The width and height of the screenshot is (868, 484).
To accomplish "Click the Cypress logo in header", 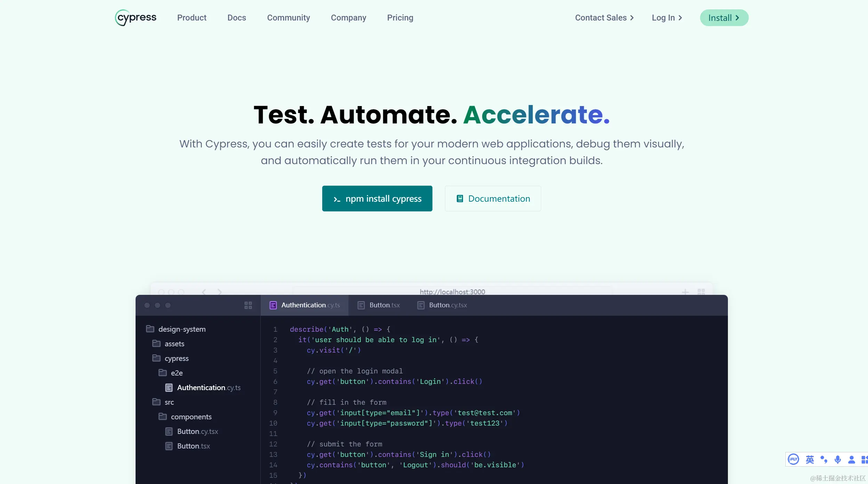I will coord(136,17).
